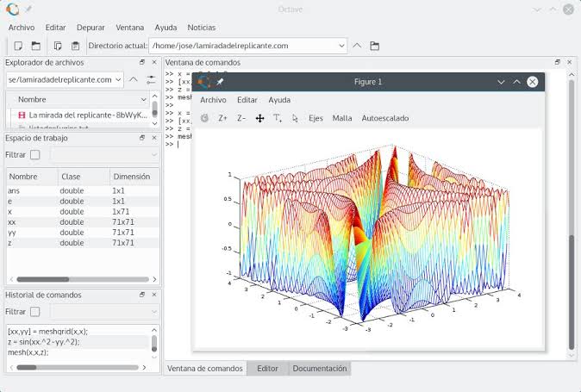Open the Nombre column header dropdown in file explorer

coord(143,99)
